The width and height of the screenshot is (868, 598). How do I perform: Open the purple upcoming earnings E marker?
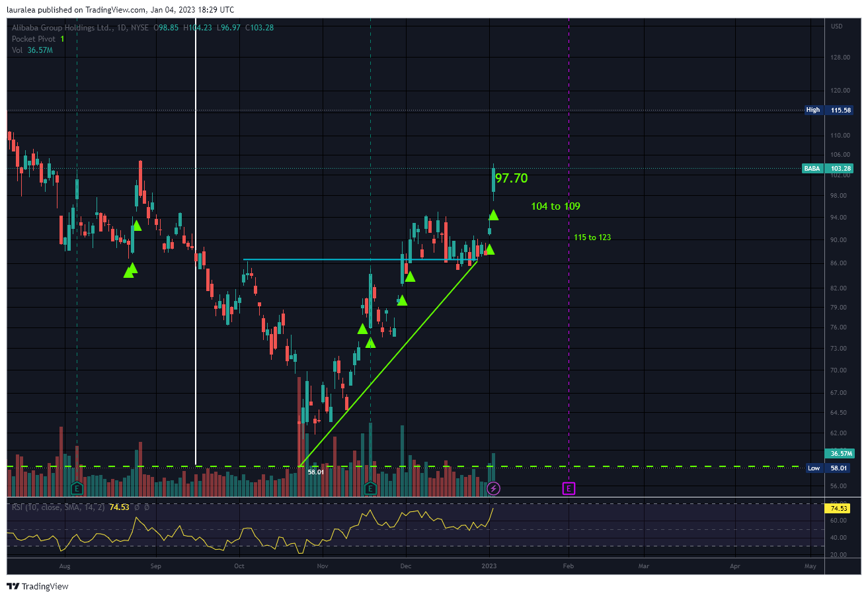pyautogui.click(x=569, y=489)
